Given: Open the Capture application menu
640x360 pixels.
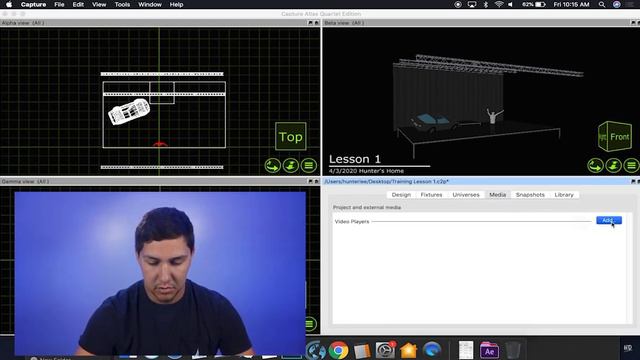Looking at the screenshot, I should (33, 4).
